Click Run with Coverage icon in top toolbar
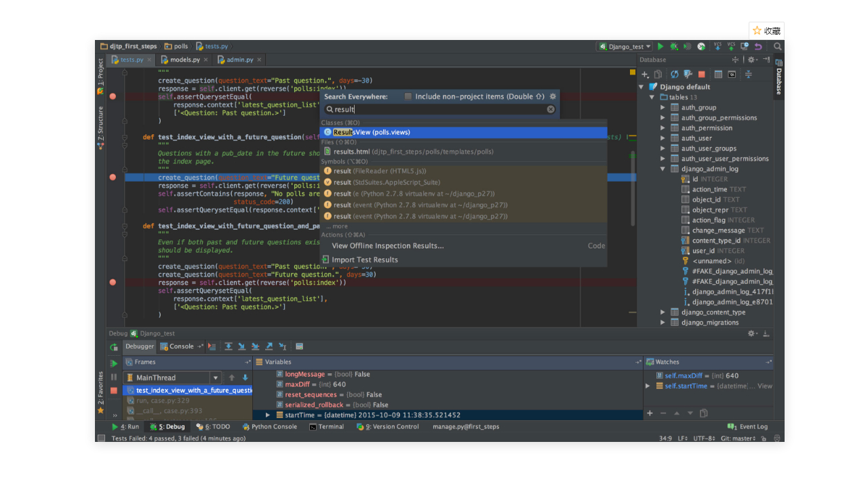The width and height of the screenshot is (868, 488). coord(688,47)
